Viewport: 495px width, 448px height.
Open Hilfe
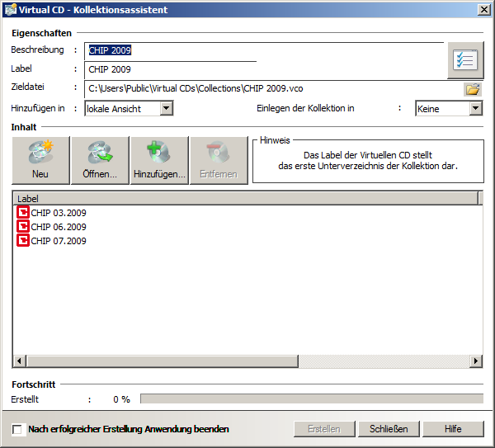[x=453, y=429]
